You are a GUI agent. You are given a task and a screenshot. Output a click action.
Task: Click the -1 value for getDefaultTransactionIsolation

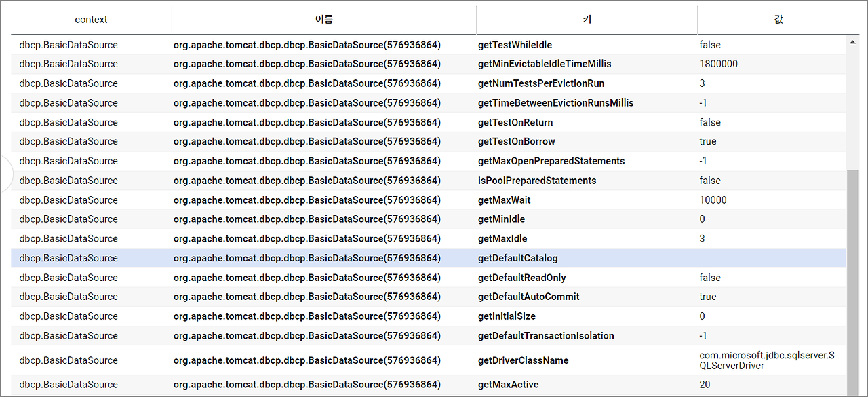[703, 336]
